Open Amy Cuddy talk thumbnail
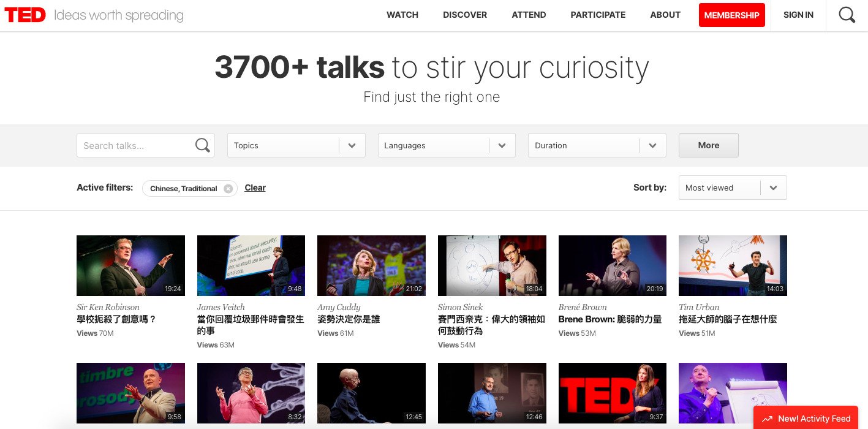The image size is (868, 429). click(371, 265)
